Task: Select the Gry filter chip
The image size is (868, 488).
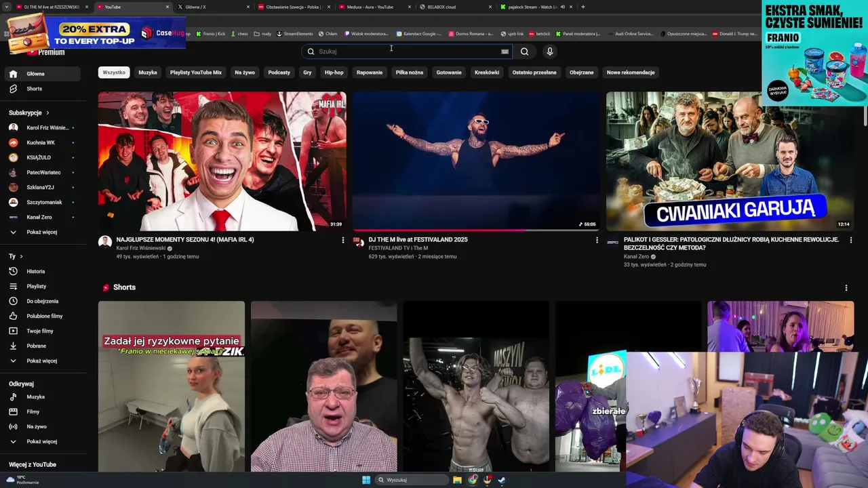Action: pyautogui.click(x=307, y=73)
